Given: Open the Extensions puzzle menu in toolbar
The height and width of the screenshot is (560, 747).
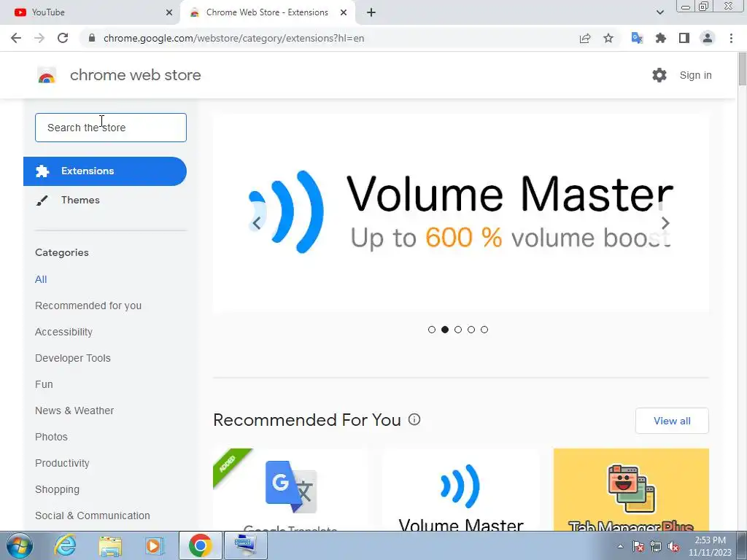Looking at the screenshot, I should coord(661,38).
